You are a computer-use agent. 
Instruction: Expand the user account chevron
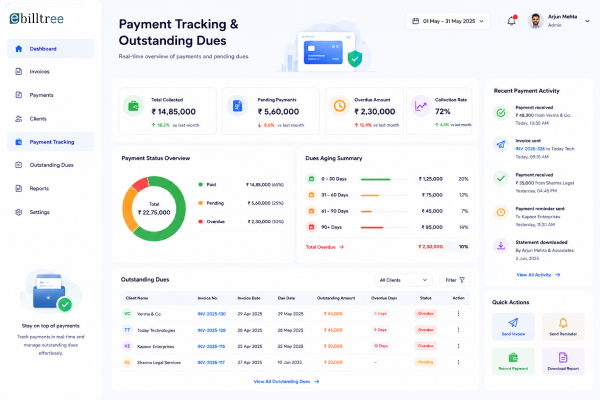587,21
